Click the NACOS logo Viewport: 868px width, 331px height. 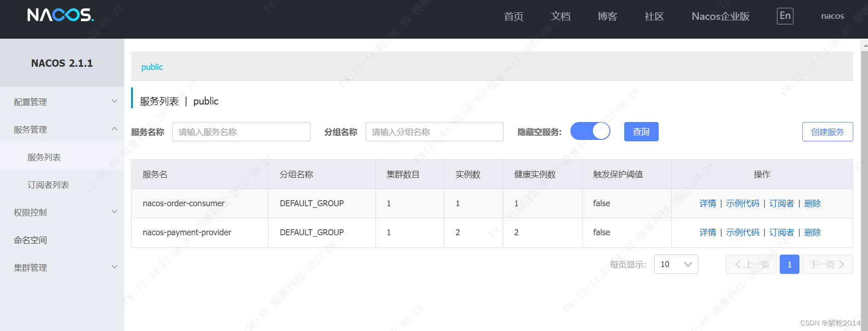[x=60, y=15]
